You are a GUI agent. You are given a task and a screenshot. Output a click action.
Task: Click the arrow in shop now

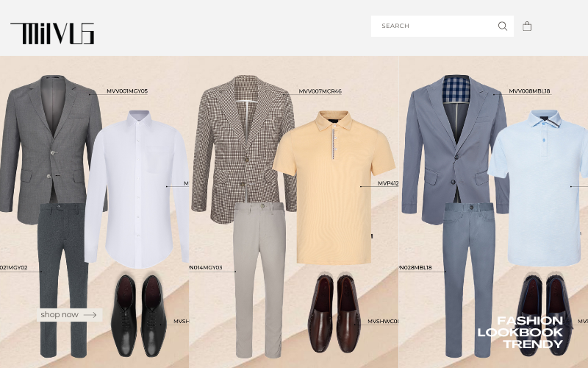(90, 315)
